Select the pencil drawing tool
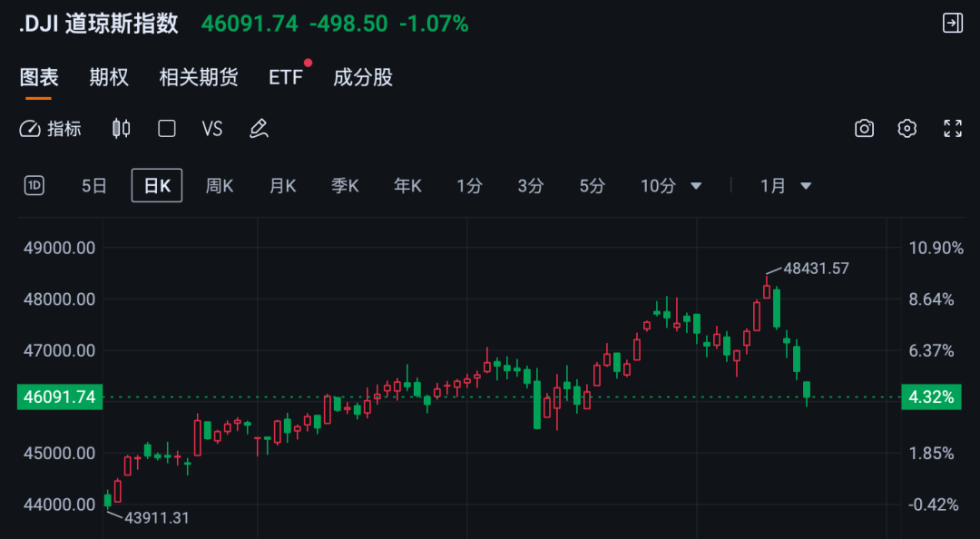The image size is (980, 539). tap(259, 129)
